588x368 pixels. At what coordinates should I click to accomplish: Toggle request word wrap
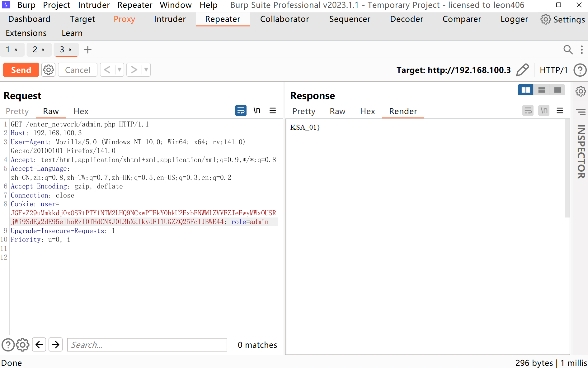241,110
